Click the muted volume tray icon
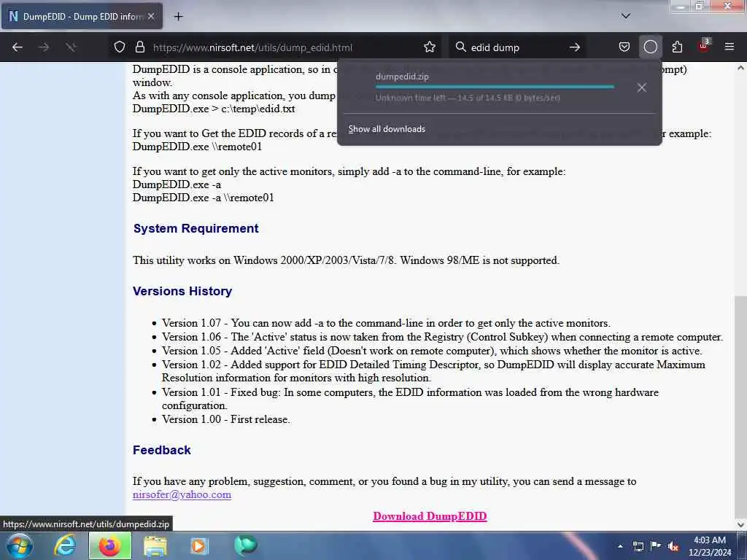 [x=673, y=546]
